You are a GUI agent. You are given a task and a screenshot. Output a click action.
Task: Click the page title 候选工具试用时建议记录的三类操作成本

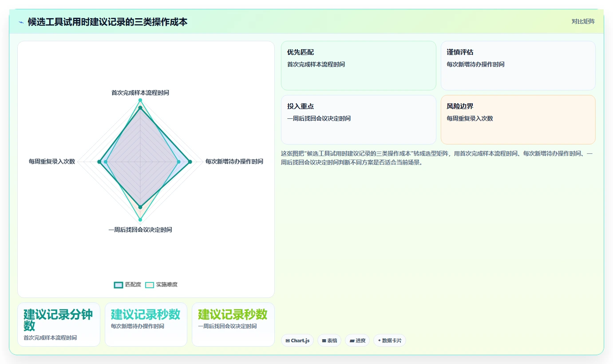tap(107, 22)
